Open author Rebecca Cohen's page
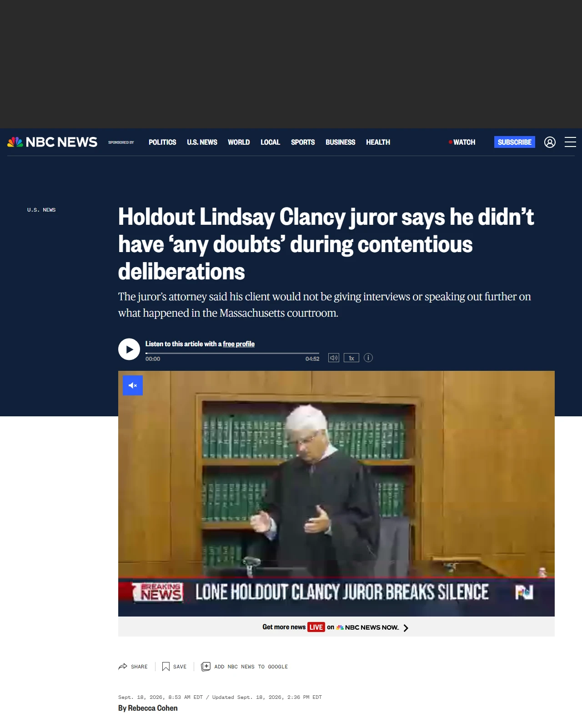Viewport: 582px width, 728px height. (153, 708)
